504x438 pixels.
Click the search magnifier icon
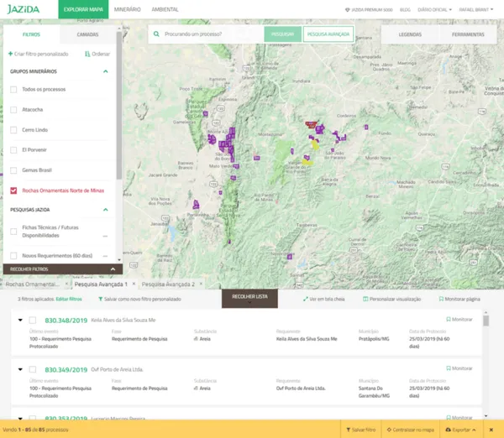tap(156, 34)
